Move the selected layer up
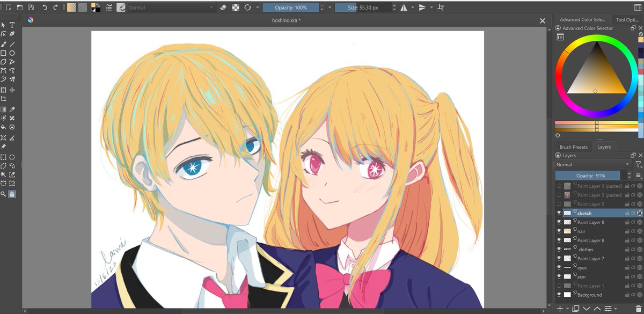 click(x=598, y=309)
